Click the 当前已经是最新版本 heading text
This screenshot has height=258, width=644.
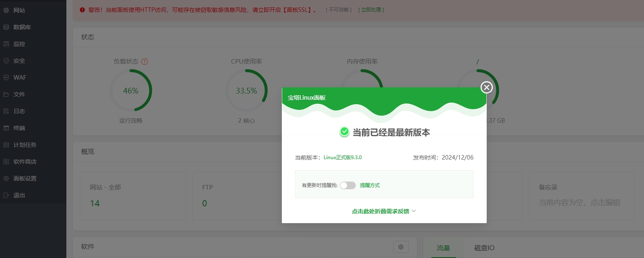[x=391, y=132]
